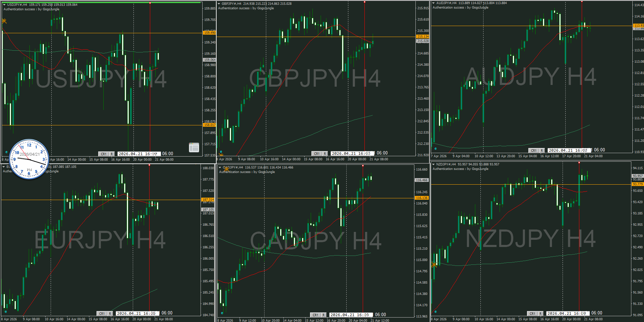Click the window panel icon in USDJPY chart

tap(194, 147)
